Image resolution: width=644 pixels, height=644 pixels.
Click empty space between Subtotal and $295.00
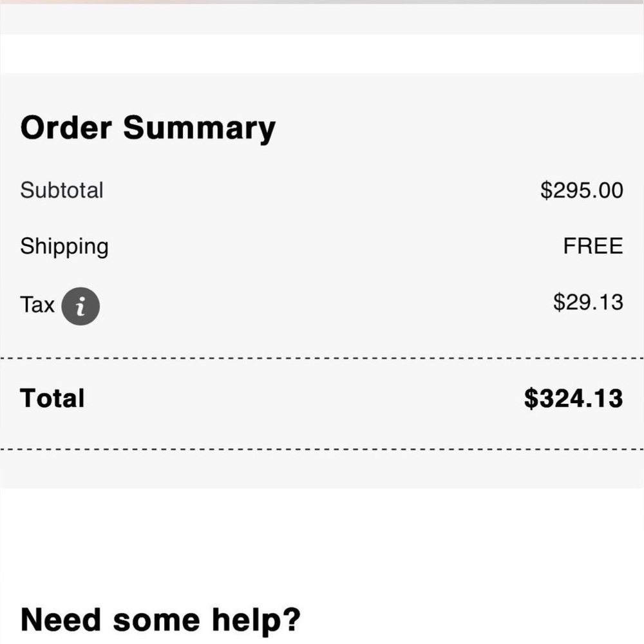(x=321, y=190)
